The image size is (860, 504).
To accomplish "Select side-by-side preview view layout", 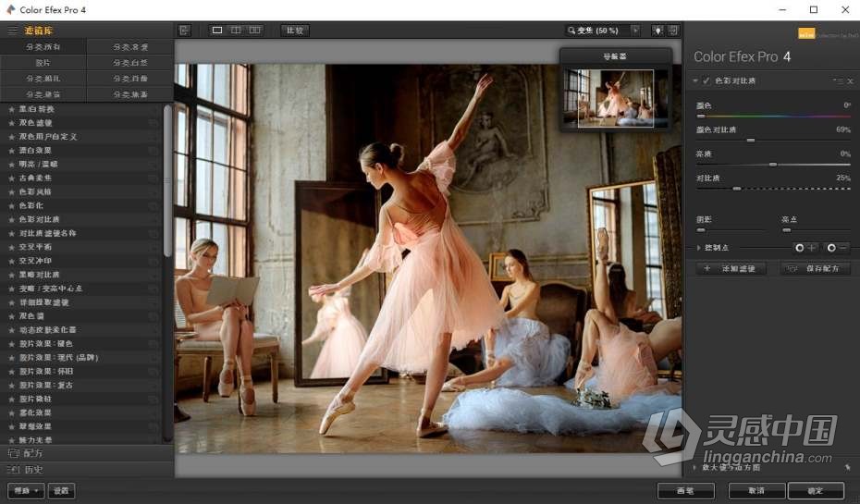I will [x=255, y=31].
